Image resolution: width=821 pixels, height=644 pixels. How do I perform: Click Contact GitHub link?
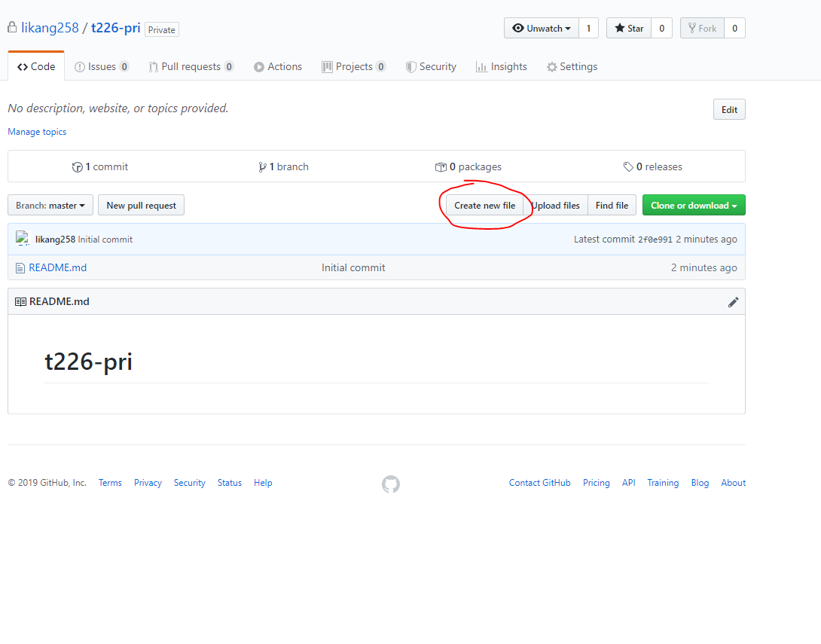pos(540,483)
